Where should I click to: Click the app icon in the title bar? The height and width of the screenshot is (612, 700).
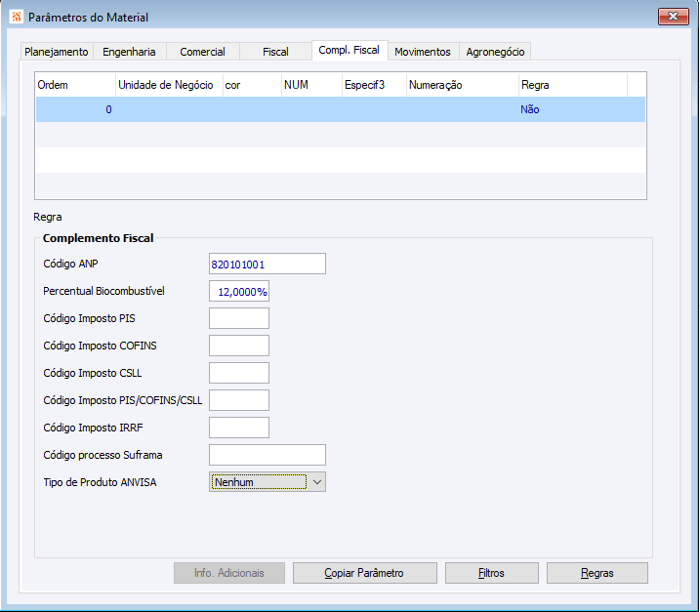pos(16,17)
